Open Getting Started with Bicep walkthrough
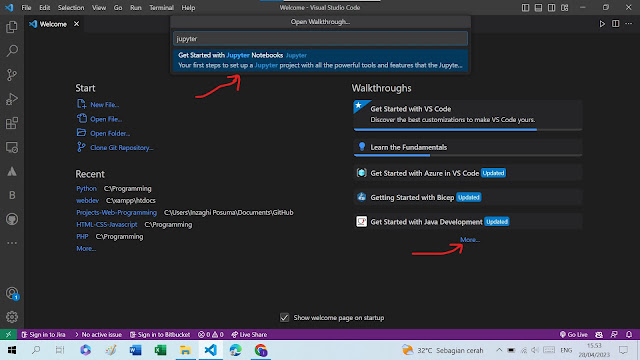The width and height of the screenshot is (640, 360). (x=468, y=197)
